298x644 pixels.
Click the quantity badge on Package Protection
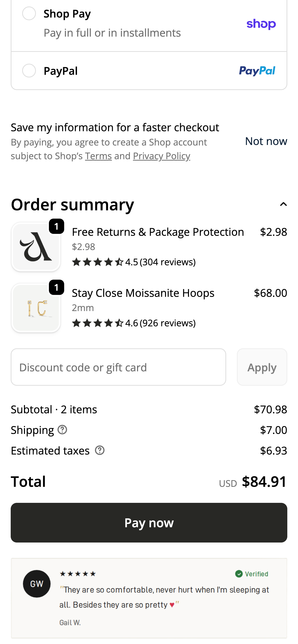tap(57, 226)
